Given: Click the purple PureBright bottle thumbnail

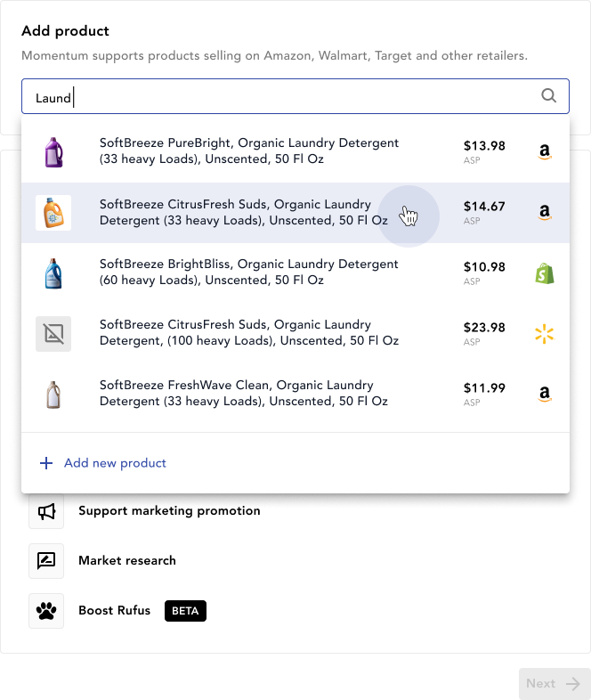Looking at the screenshot, I should (x=53, y=152).
